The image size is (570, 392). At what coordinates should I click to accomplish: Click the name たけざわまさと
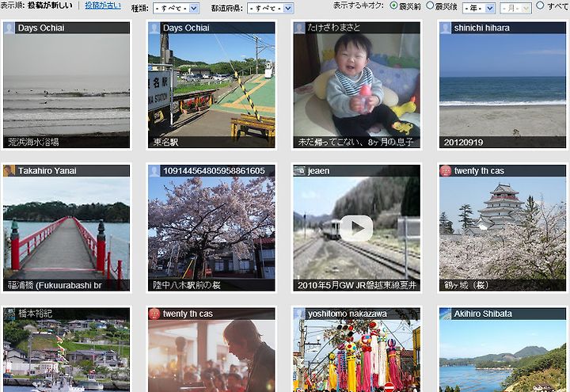[x=334, y=28]
